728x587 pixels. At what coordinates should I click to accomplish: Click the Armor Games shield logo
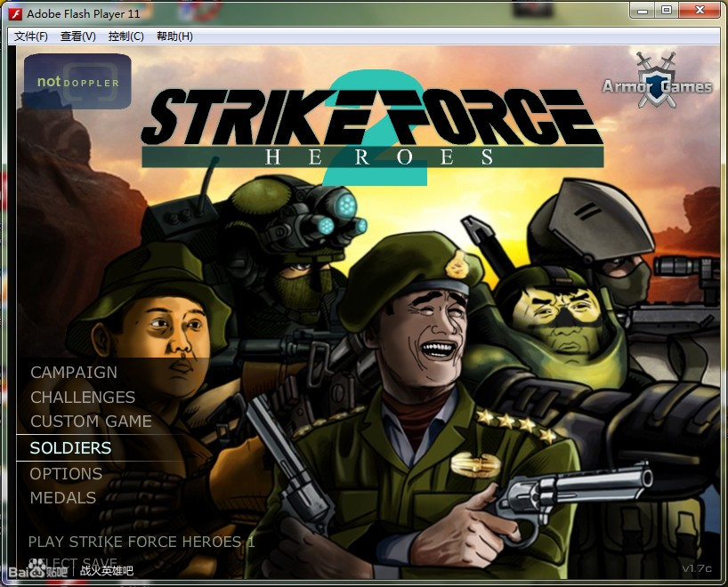[x=657, y=81]
